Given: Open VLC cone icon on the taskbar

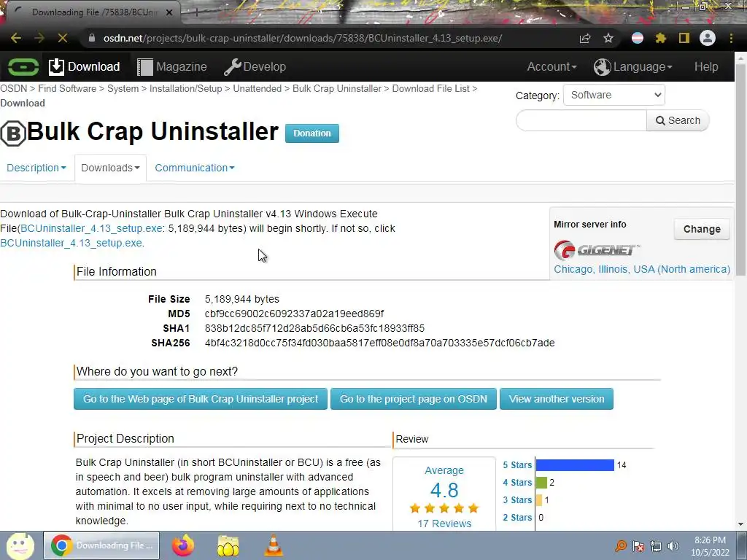Looking at the screenshot, I should tap(274, 545).
